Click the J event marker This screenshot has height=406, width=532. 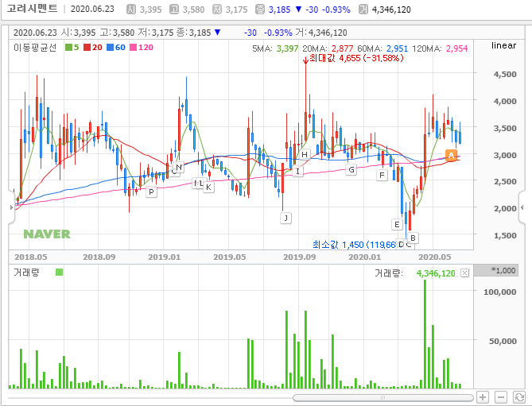point(285,218)
